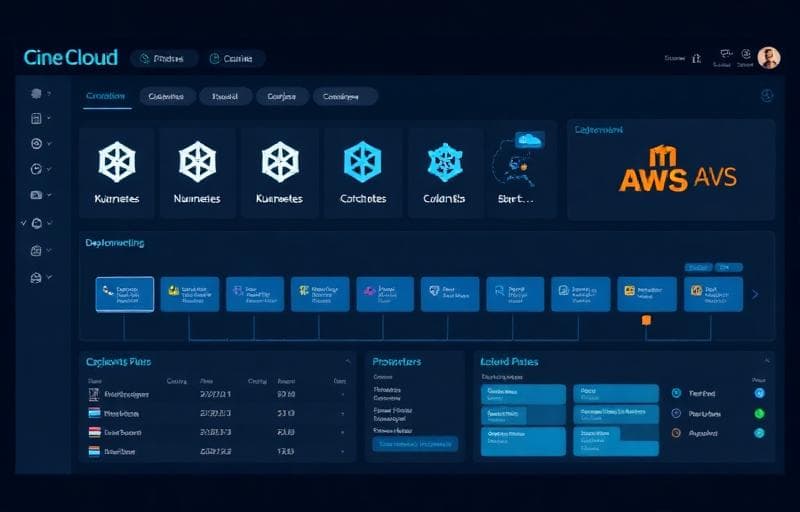This screenshot has height=512, width=800.
Task: Expand chevron beside the clock sidebar icon
Action: pyautogui.click(x=49, y=169)
